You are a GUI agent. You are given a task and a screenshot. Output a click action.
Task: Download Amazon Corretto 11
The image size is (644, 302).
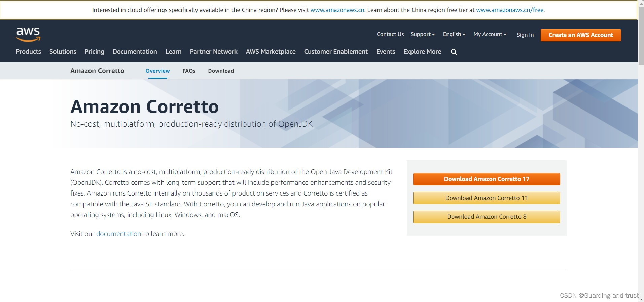[487, 198]
